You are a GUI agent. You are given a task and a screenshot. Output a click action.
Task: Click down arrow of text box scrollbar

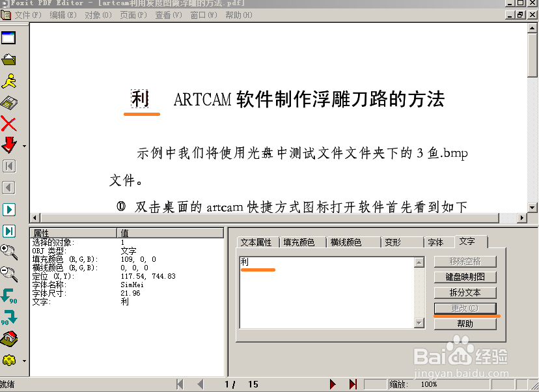click(x=419, y=323)
